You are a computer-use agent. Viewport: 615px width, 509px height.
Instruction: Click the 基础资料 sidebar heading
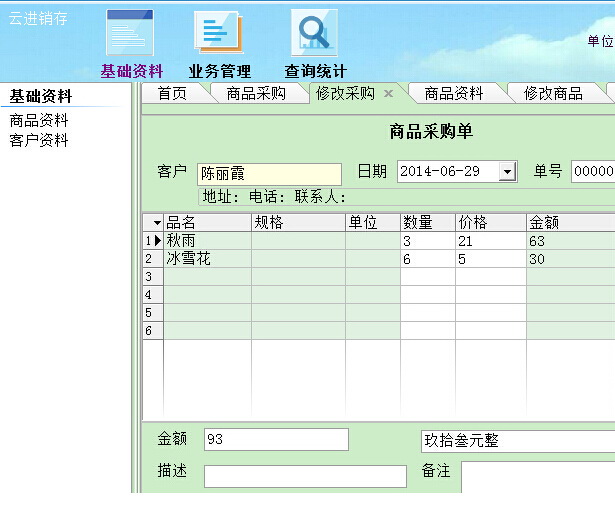click(x=41, y=96)
